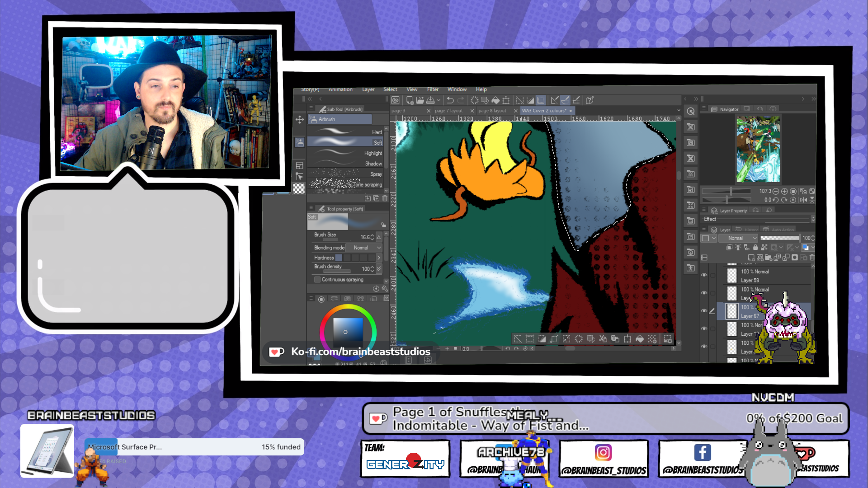Image resolution: width=868 pixels, height=488 pixels.
Task: Undo the last action
Action: click(450, 100)
